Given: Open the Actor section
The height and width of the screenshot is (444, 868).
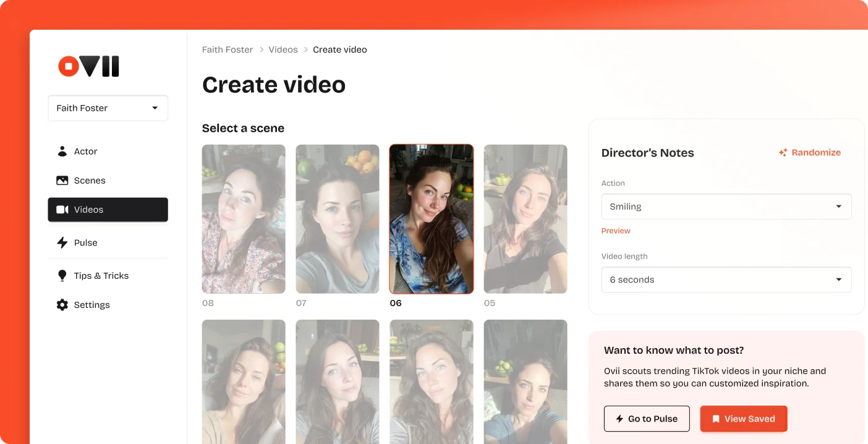Looking at the screenshot, I should pos(108,151).
